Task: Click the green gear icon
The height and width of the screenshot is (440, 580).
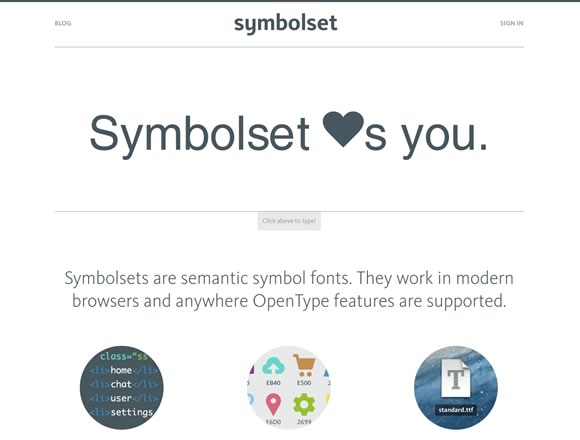Action: (304, 405)
